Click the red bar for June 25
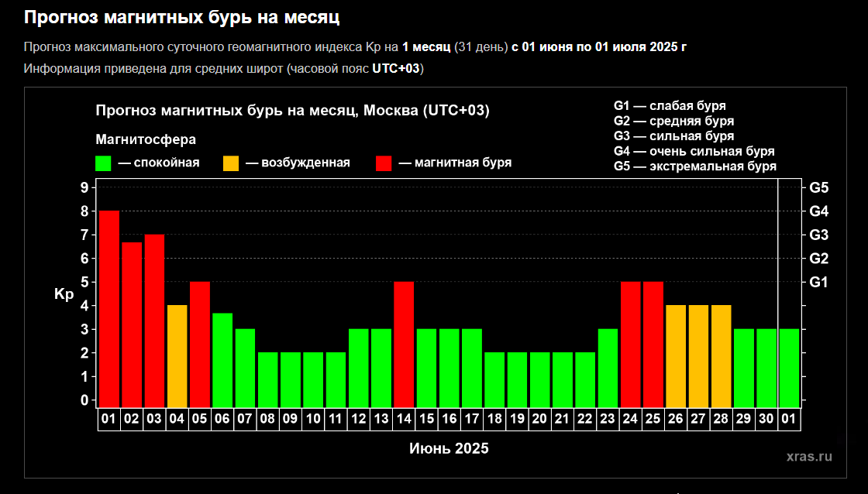868x494 pixels. pos(653,345)
